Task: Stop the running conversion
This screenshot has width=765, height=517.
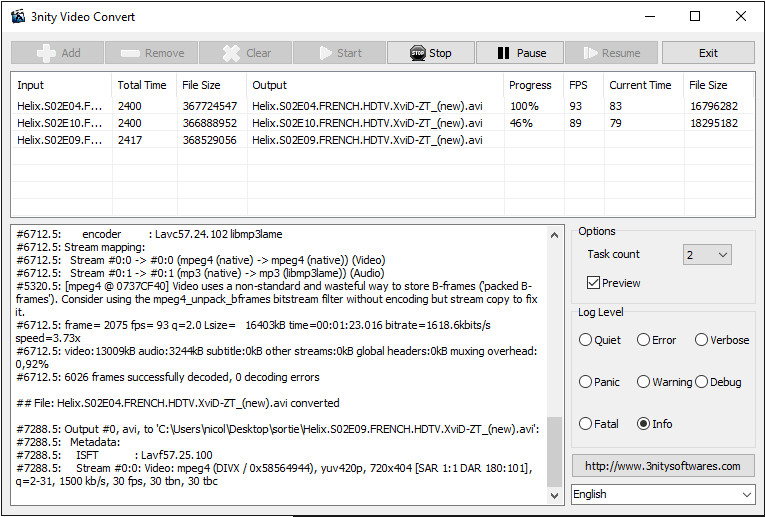Action: pos(431,53)
